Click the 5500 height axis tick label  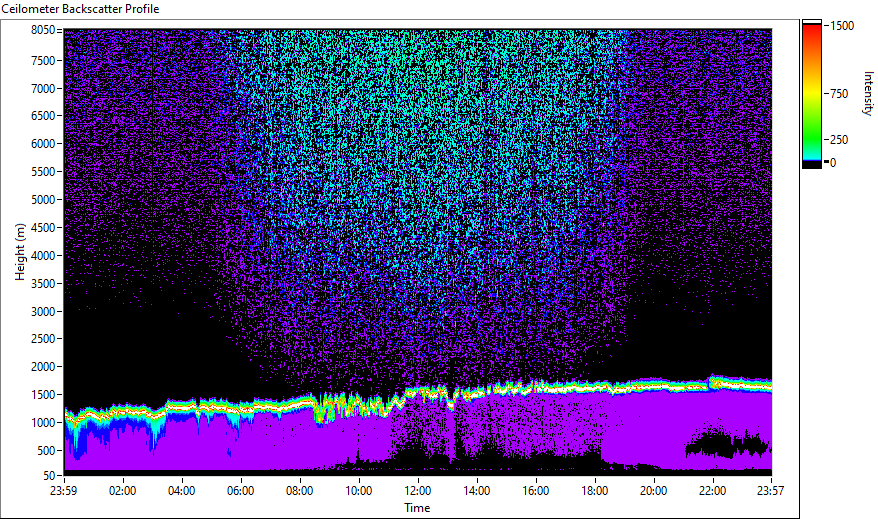43,172
